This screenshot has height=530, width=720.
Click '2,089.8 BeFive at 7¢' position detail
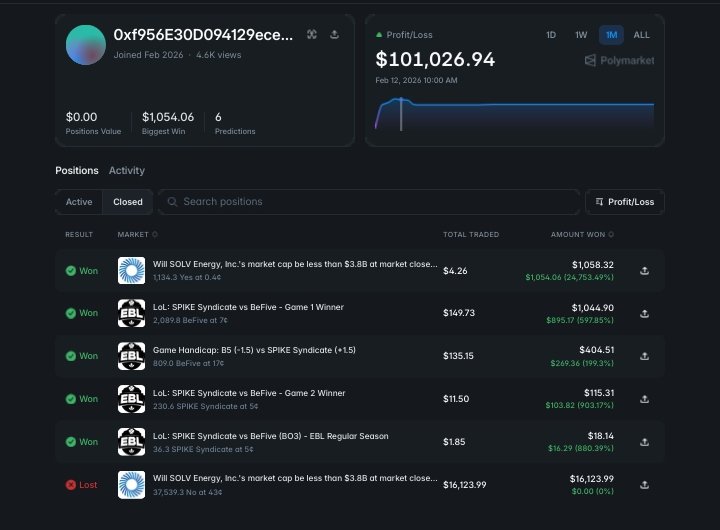(x=190, y=321)
